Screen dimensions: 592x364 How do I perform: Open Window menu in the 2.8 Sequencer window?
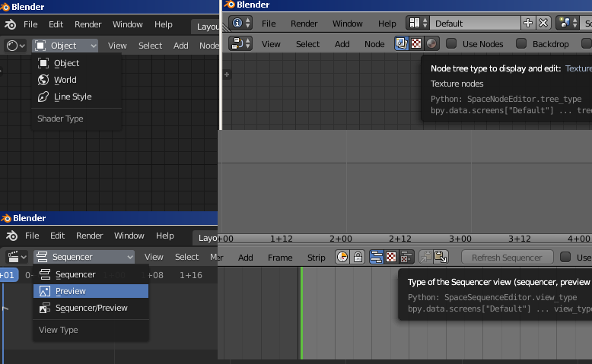[129, 236]
